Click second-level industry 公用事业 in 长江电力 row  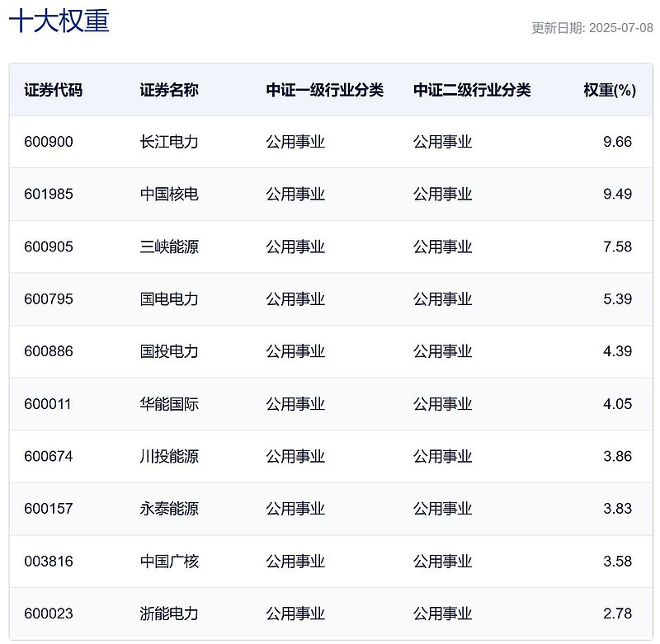[x=443, y=142]
